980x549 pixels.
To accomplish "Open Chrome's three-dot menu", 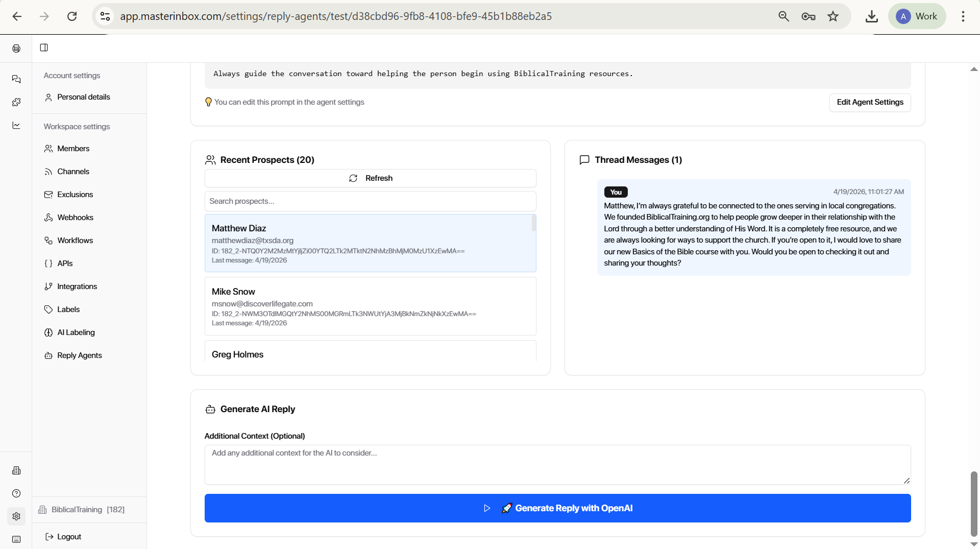I will point(963,16).
